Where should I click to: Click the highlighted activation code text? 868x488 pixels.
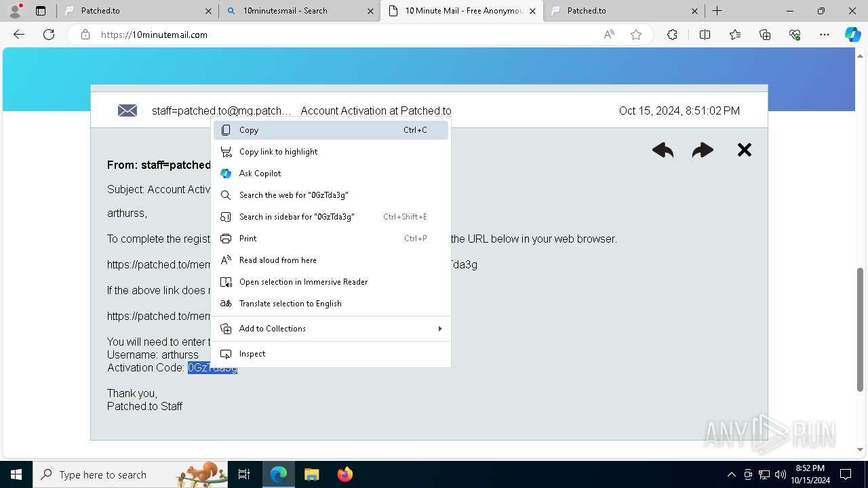[x=212, y=368]
